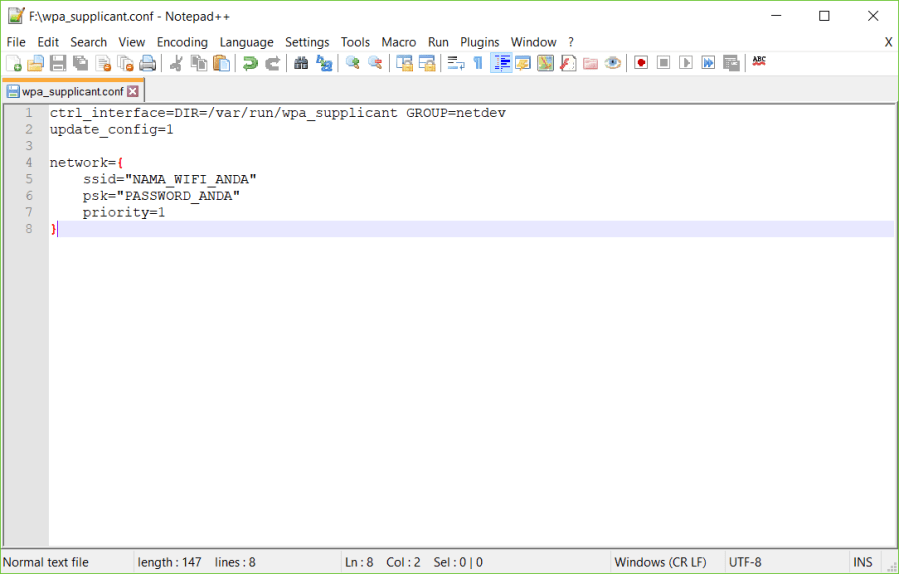Toggle the indent guide toolbar button
The image size is (899, 574).
click(x=501, y=63)
